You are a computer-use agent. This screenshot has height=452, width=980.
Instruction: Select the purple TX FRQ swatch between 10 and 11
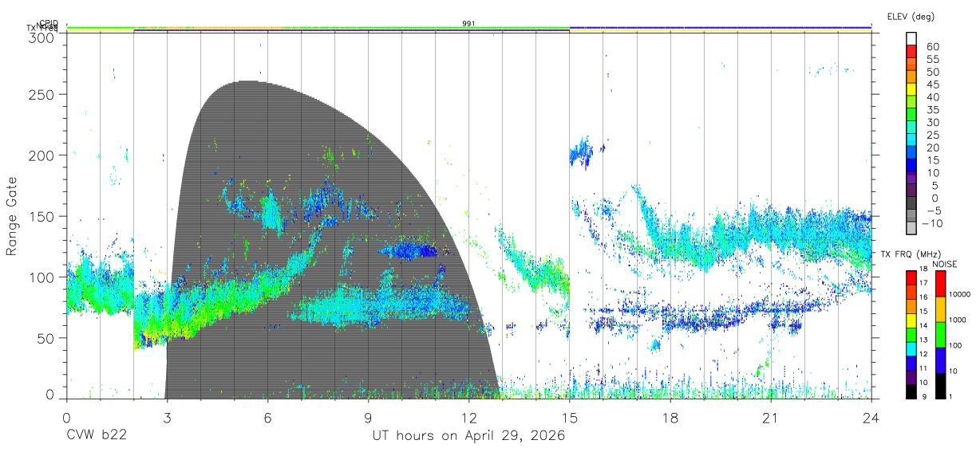pyautogui.click(x=911, y=377)
